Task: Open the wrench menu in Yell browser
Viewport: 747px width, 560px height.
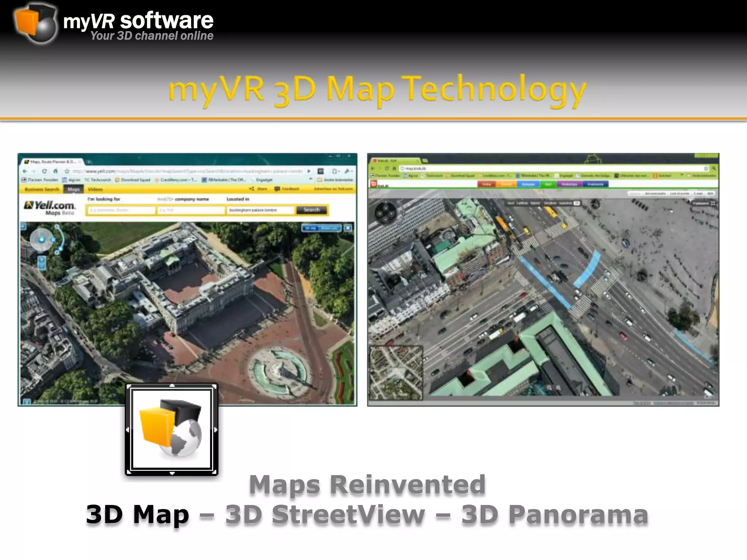Action: coord(348,171)
